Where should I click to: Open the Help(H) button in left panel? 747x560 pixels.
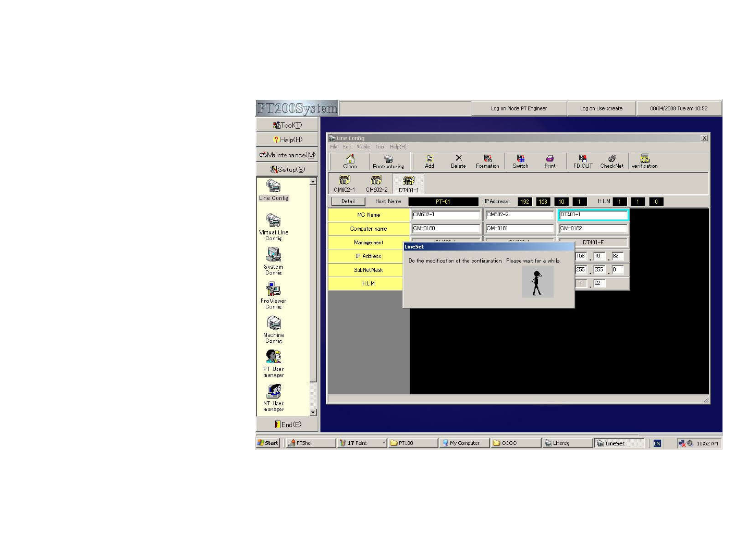(287, 140)
